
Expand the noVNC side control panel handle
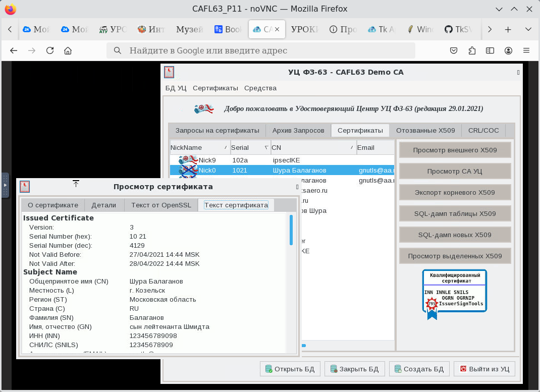pos(5,185)
